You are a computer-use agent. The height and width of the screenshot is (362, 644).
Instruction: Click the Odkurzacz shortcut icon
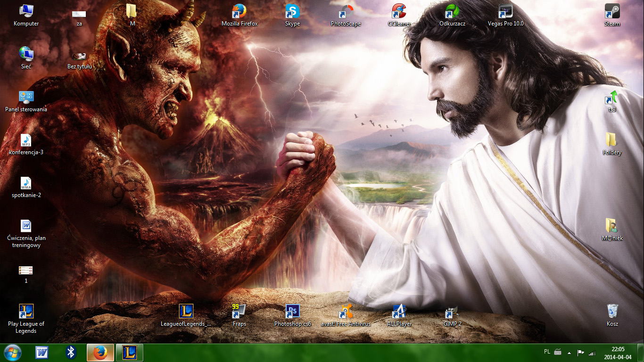pos(452,15)
